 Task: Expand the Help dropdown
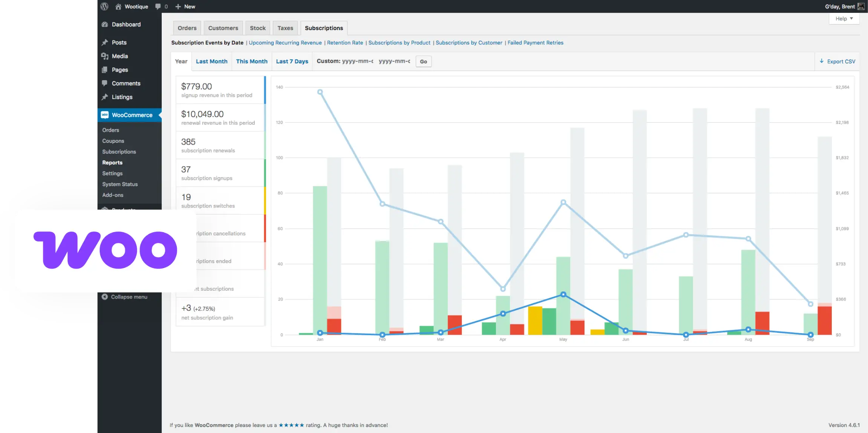pos(844,18)
